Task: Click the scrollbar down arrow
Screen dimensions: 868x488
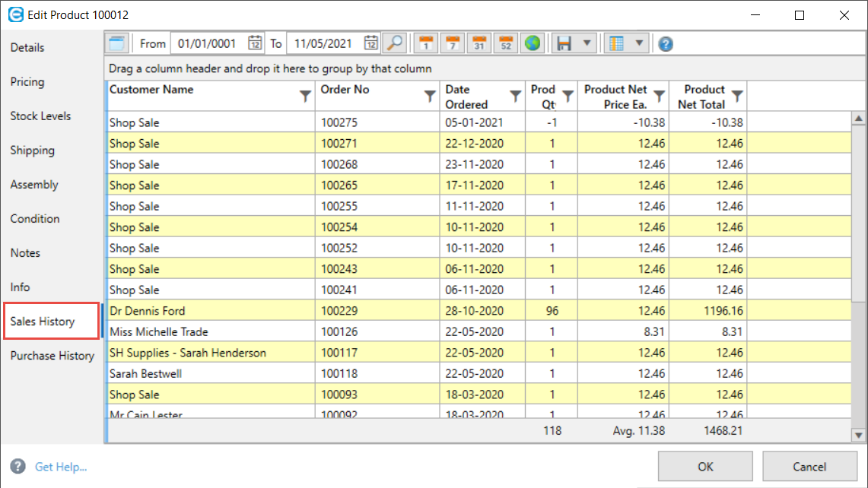Action: (x=859, y=436)
